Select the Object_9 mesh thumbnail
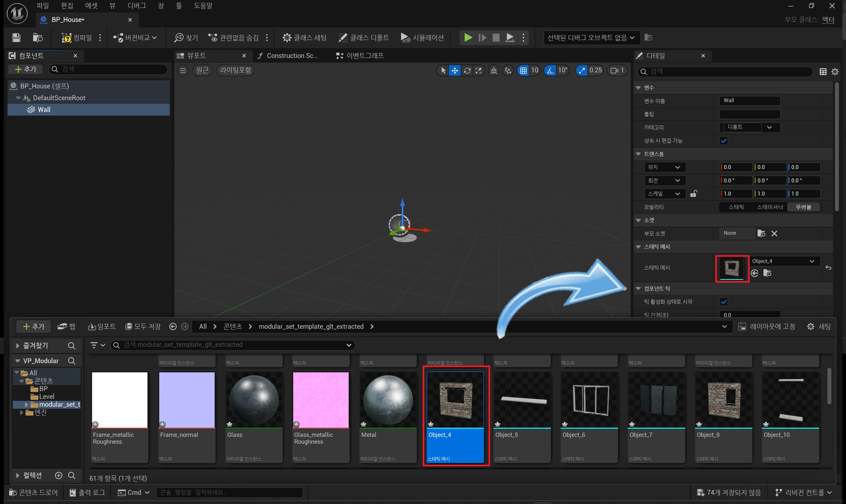This screenshot has width=846, height=504. [724, 400]
